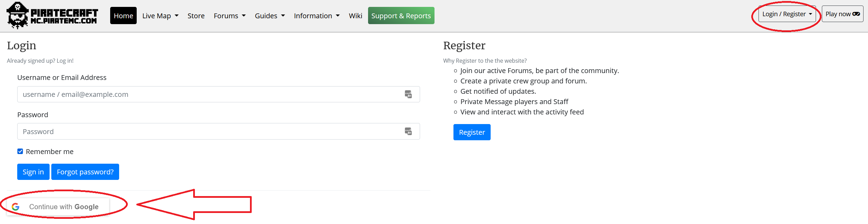
Task: Navigate to the Wiki link
Action: [355, 16]
